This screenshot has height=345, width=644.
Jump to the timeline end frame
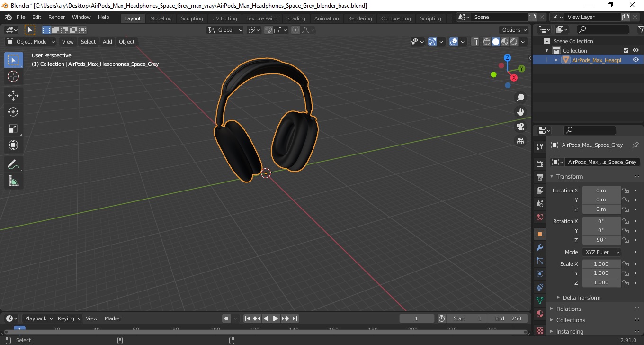(295, 318)
